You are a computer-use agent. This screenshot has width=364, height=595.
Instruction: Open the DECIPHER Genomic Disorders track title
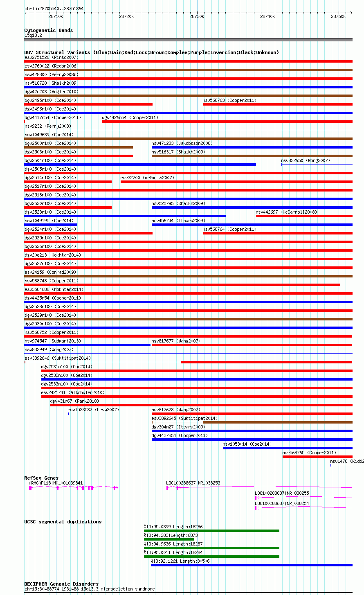coord(61,584)
